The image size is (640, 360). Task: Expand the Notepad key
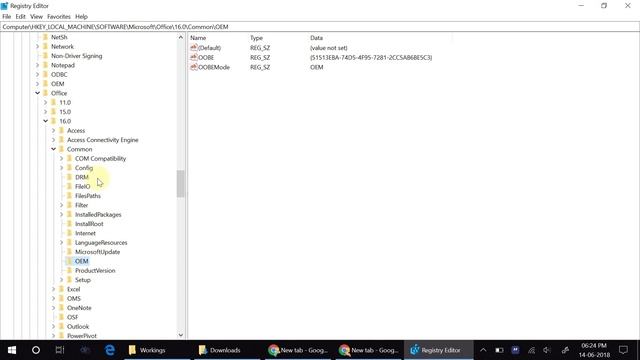[x=38, y=65]
